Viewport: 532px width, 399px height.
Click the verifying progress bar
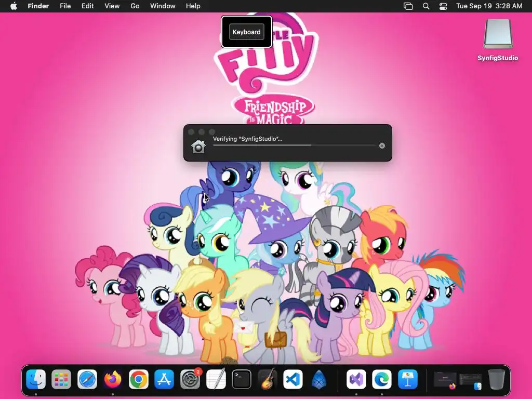pos(294,145)
